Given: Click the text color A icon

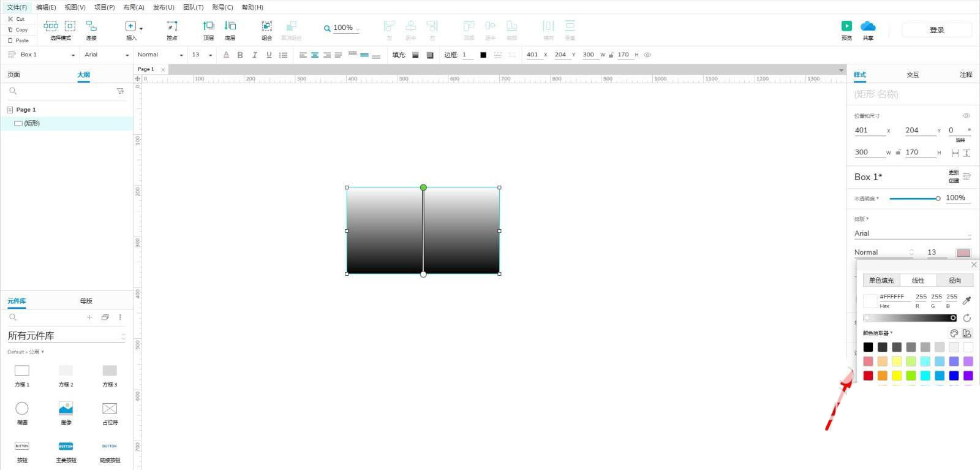Looking at the screenshot, I should pyautogui.click(x=226, y=55).
